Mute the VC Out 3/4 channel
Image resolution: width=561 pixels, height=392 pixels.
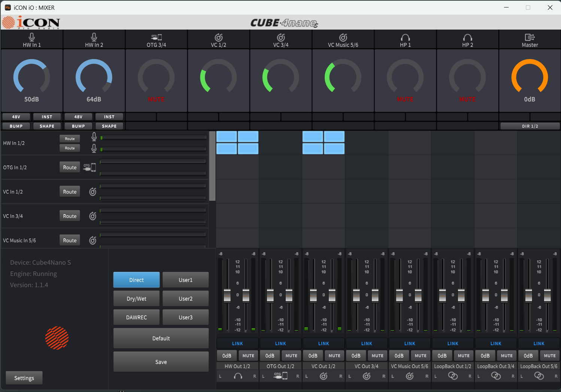pyautogui.click(x=377, y=356)
